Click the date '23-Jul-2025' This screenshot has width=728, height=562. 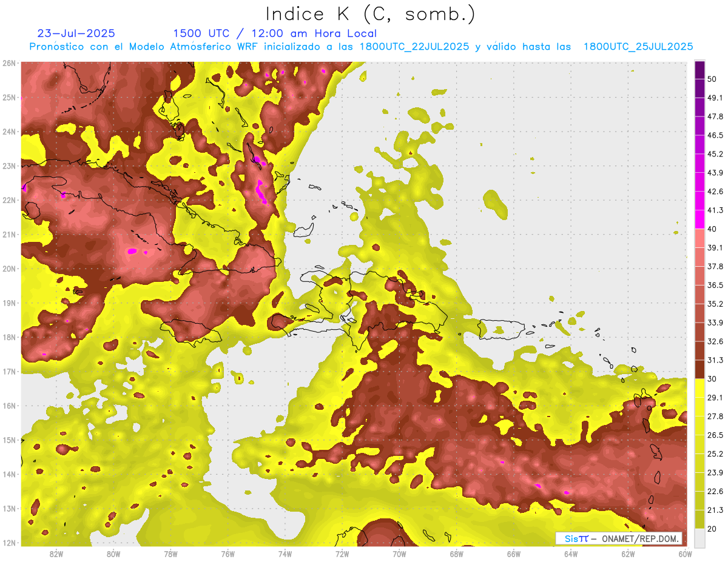pos(76,34)
